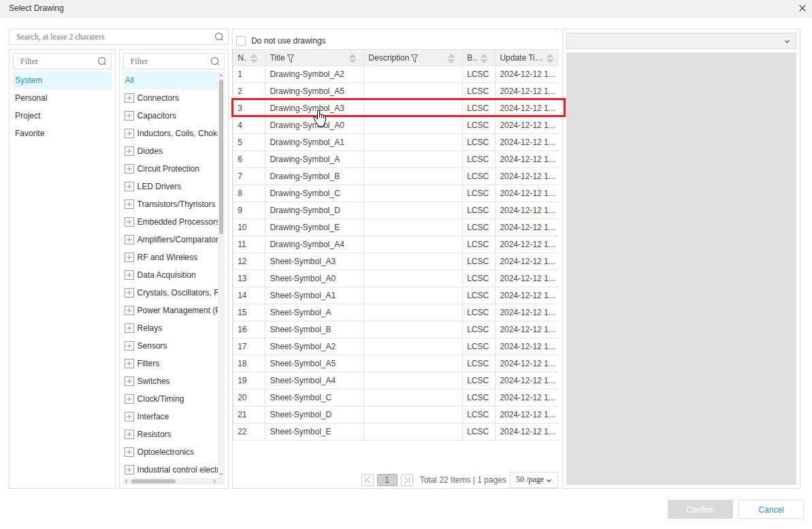Sort by the Update Time column arrows
The width and height of the screenshot is (812, 529).
click(550, 59)
